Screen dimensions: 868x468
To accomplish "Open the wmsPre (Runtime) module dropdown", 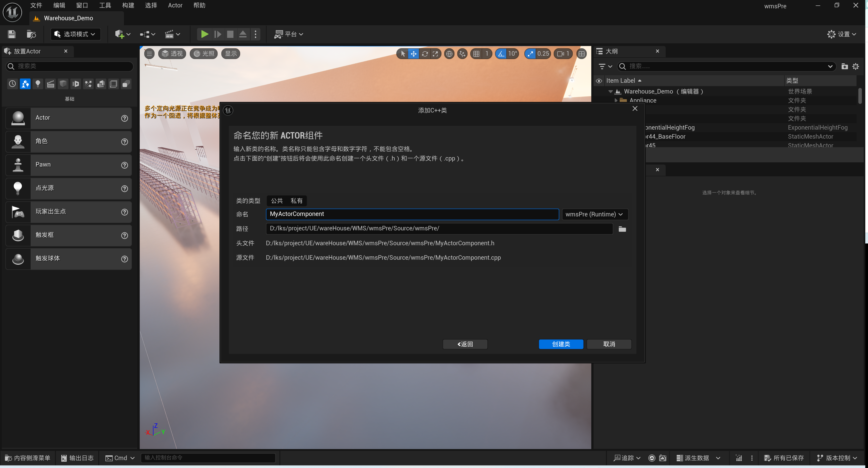I will (594, 214).
